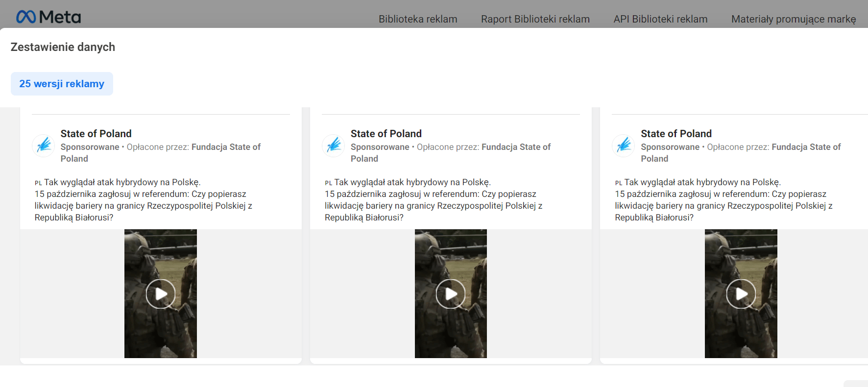The width and height of the screenshot is (868, 387).
Task: Open State of Poland page from first ad
Action: [96, 134]
